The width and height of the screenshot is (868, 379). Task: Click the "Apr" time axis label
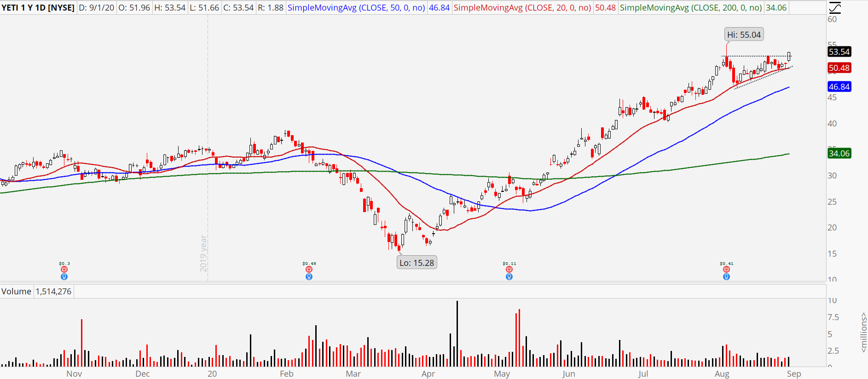pyautogui.click(x=428, y=373)
